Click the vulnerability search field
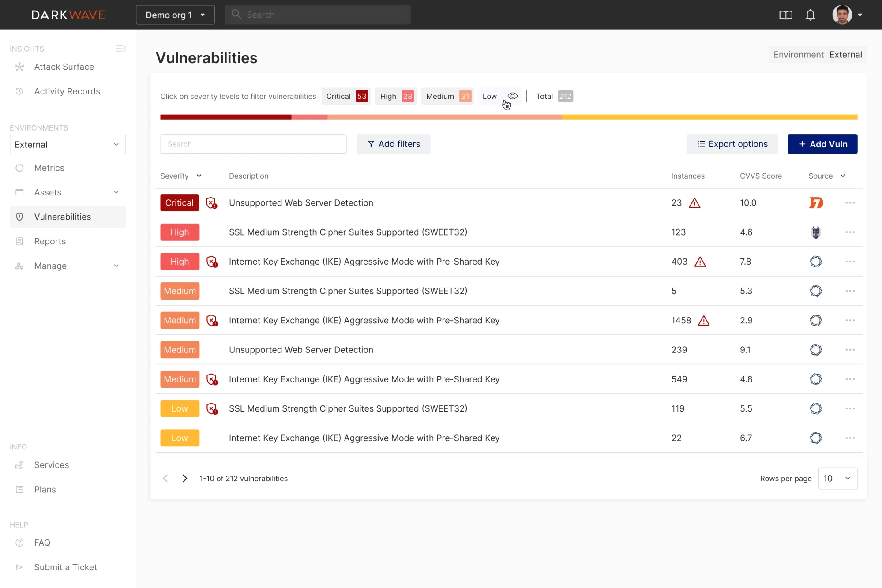This screenshot has width=882, height=588. (253, 144)
